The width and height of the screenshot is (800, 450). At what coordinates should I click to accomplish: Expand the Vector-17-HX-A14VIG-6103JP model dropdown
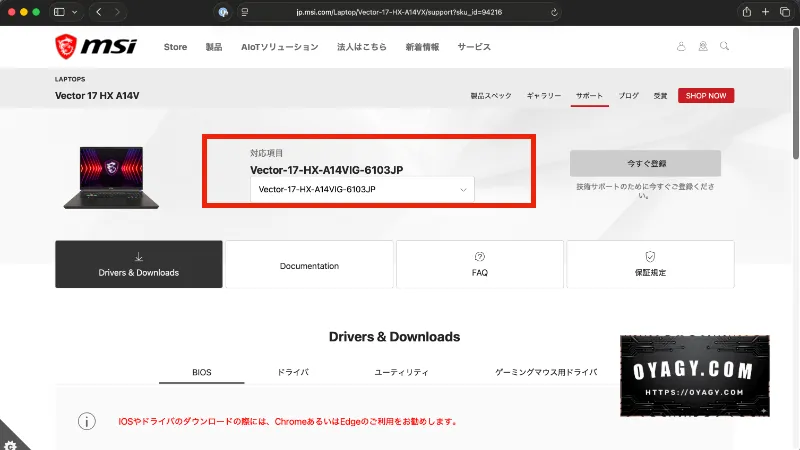[362, 189]
